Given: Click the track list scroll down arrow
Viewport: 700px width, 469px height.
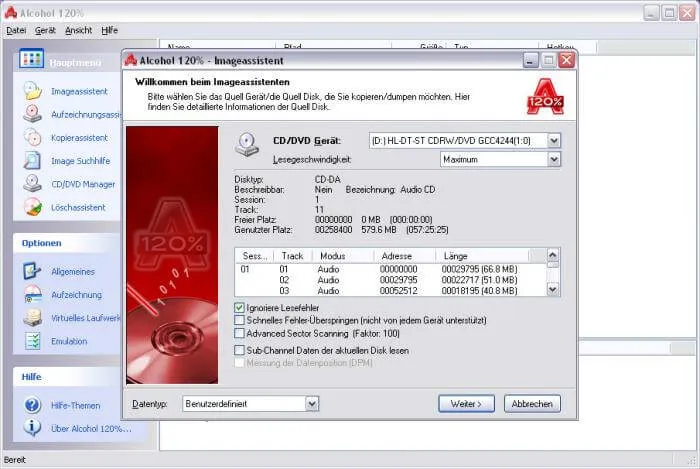Looking at the screenshot, I should 553,290.
